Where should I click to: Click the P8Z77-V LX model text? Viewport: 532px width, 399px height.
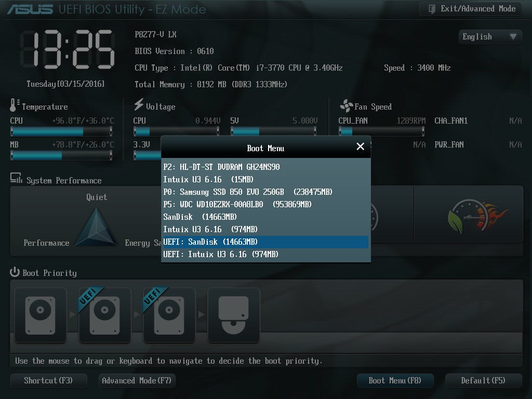(156, 35)
